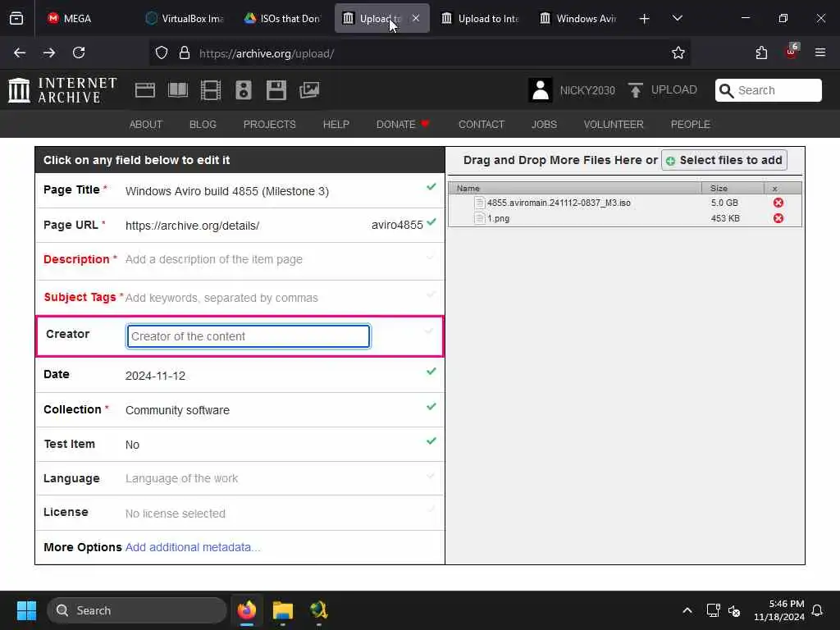Open the PEOPLE nav link
The width and height of the screenshot is (840, 630).
pyautogui.click(x=691, y=125)
